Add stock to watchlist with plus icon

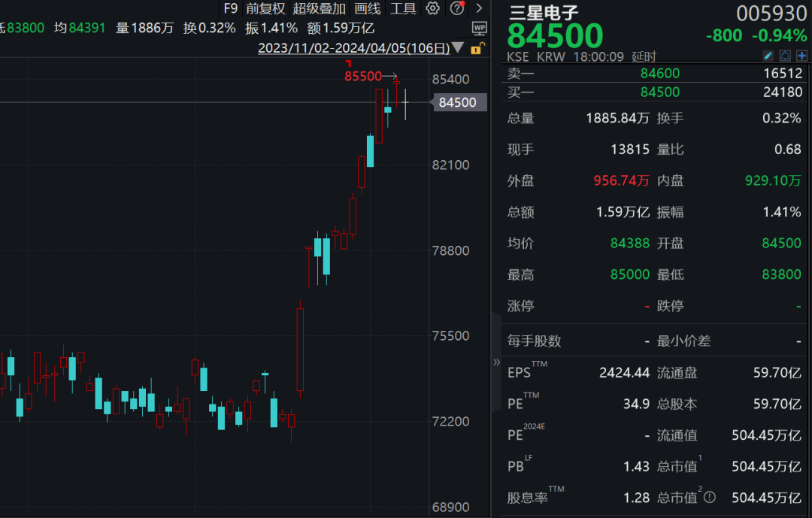click(801, 56)
